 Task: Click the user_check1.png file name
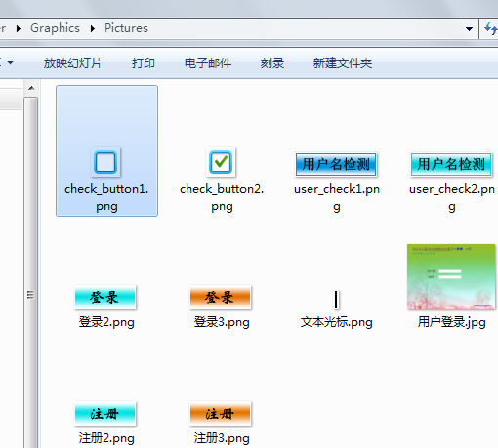coord(337,198)
